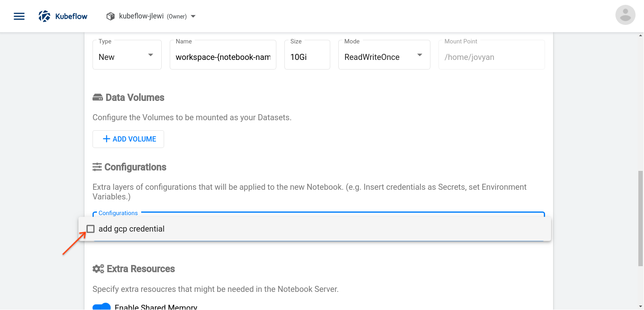Image resolution: width=644 pixels, height=310 pixels.
Task: Click the Data Volumes drive icon
Action: tap(98, 98)
